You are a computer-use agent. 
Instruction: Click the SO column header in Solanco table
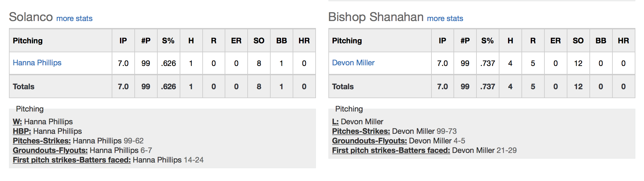click(259, 41)
